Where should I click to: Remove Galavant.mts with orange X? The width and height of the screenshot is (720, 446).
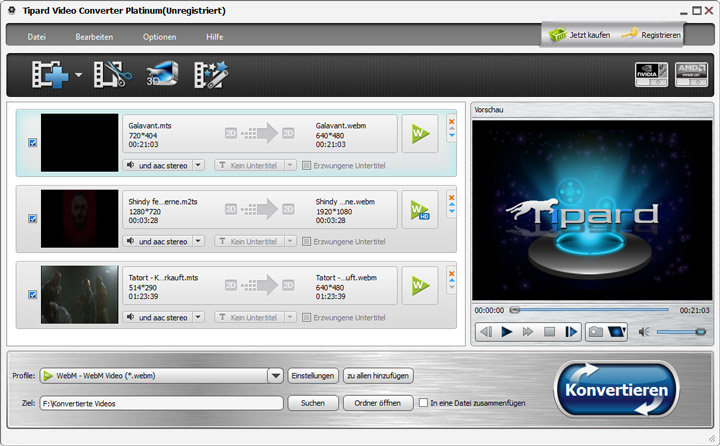(x=451, y=121)
